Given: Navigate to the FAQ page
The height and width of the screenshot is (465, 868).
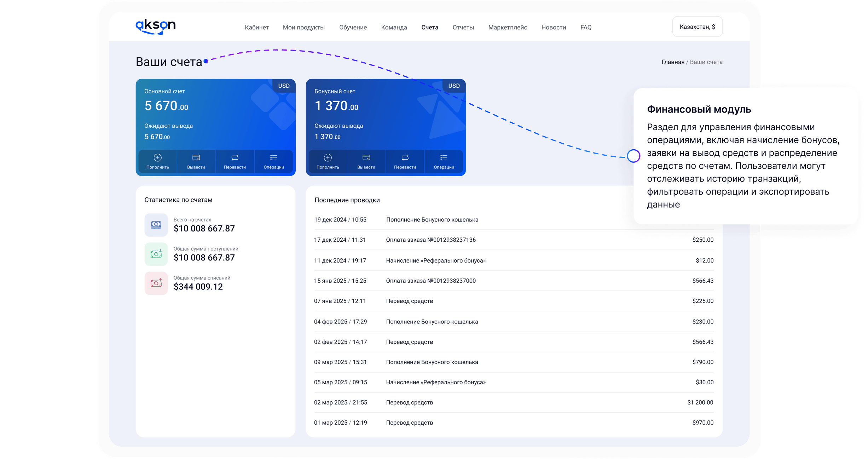Looking at the screenshot, I should [586, 27].
